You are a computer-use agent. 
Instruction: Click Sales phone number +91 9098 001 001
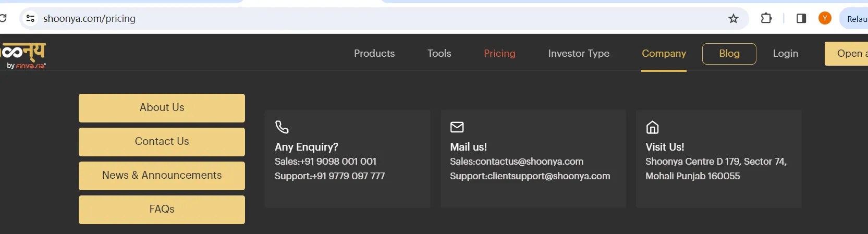tap(338, 162)
